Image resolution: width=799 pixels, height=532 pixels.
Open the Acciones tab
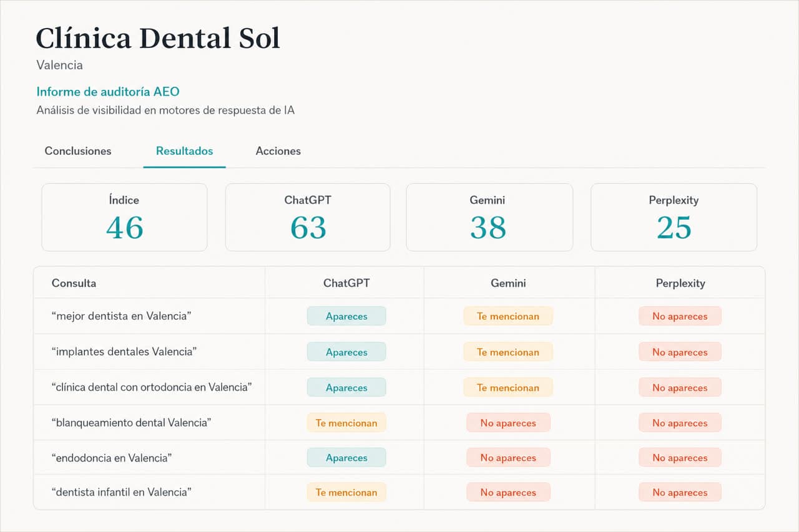278,151
